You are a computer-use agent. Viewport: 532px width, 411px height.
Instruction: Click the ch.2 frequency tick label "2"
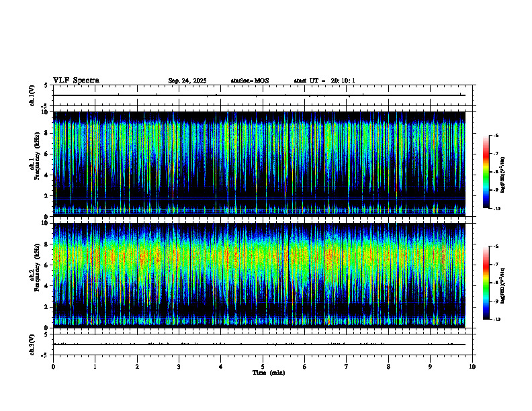click(47, 307)
